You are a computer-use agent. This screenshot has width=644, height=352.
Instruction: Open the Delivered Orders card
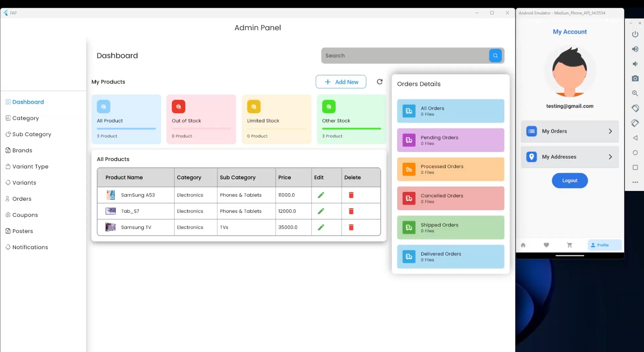click(x=450, y=256)
